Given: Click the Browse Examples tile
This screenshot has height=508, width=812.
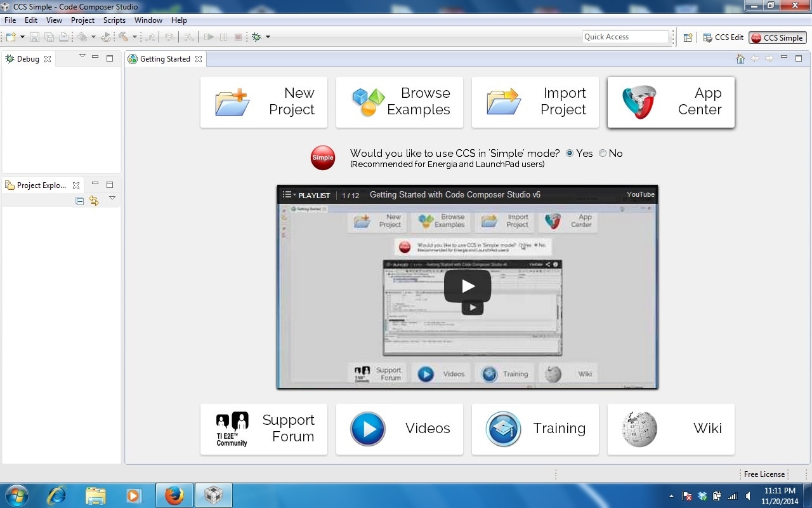Looking at the screenshot, I should pos(400,102).
